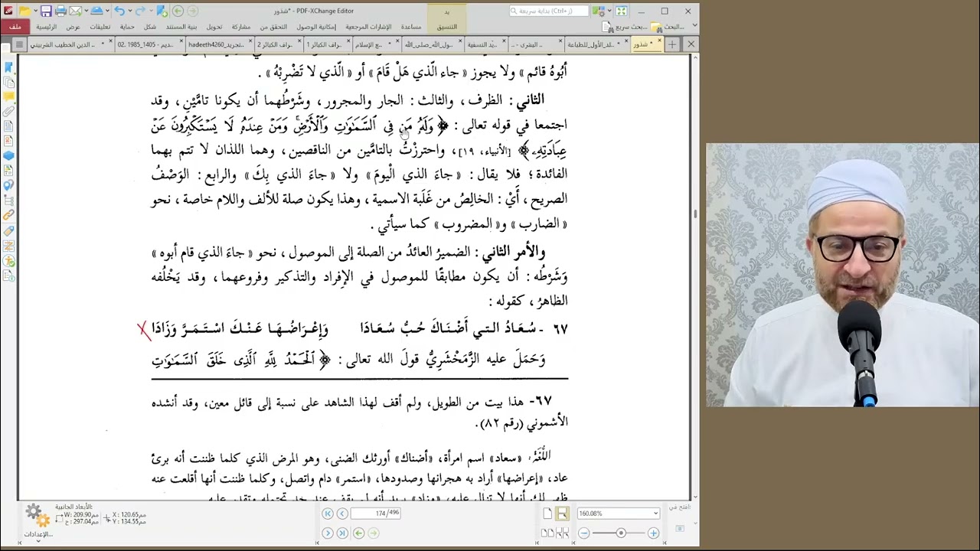Redo the last action

tap(141, 11)
